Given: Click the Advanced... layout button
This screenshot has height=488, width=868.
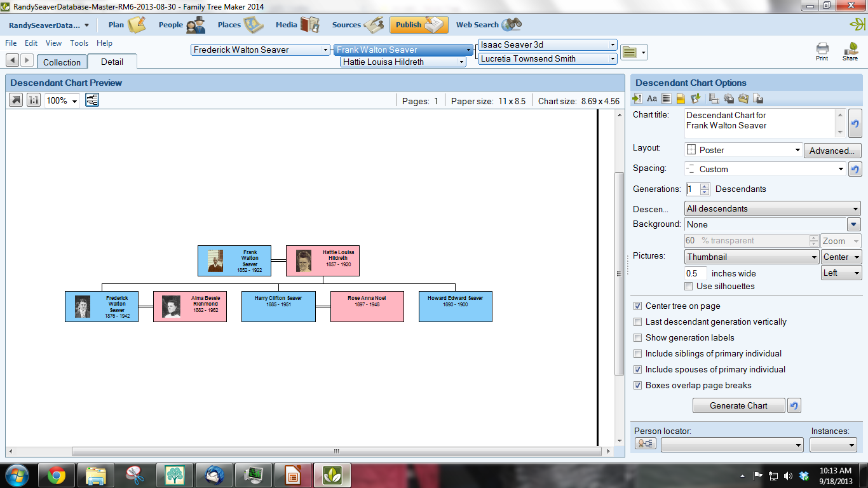Looking at the screenshot, I should click(x=832, y=151).
